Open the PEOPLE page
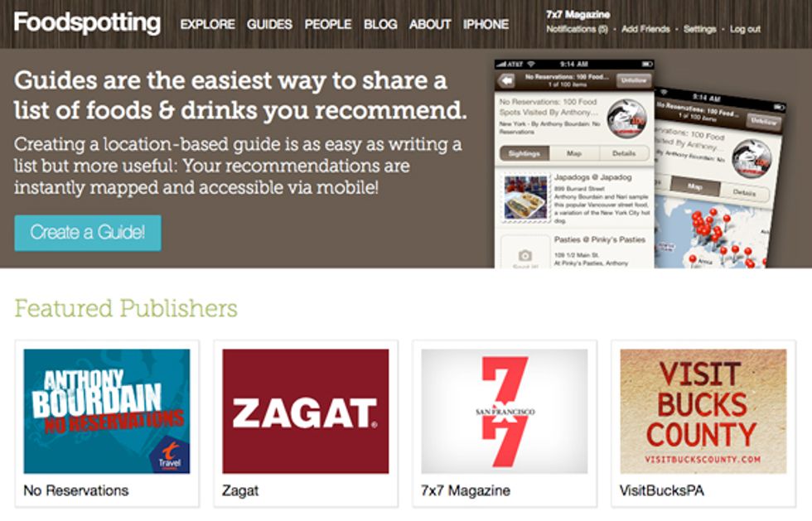 (328, 24)
